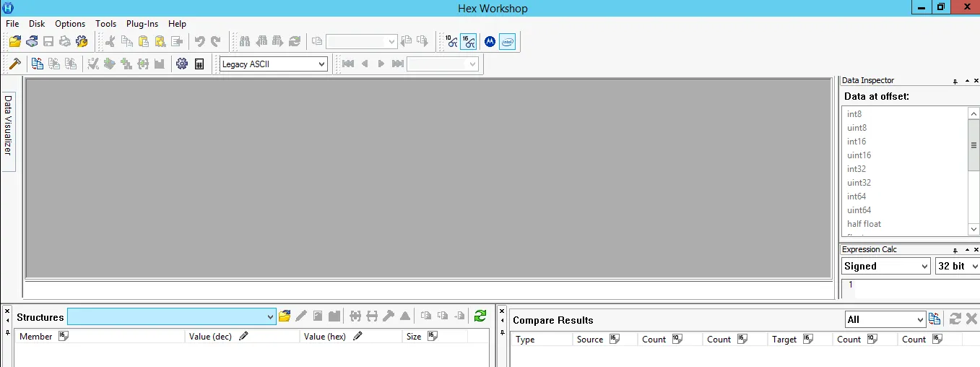
Task: Toggle hex display on Member column
Action: click(64, 336)
